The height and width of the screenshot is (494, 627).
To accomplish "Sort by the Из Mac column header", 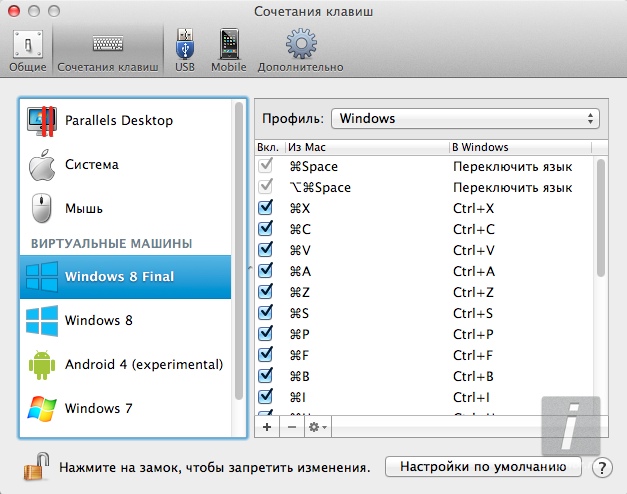I will [367, 147].
